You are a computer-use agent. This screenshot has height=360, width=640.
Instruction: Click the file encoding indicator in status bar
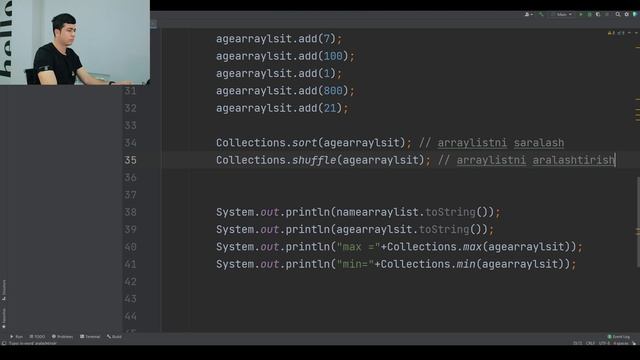point(604,343)
